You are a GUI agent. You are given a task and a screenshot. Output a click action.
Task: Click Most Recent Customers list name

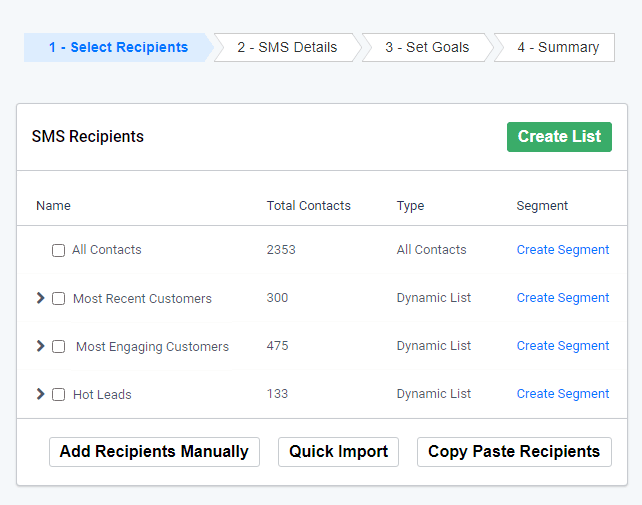click(142, 299)
